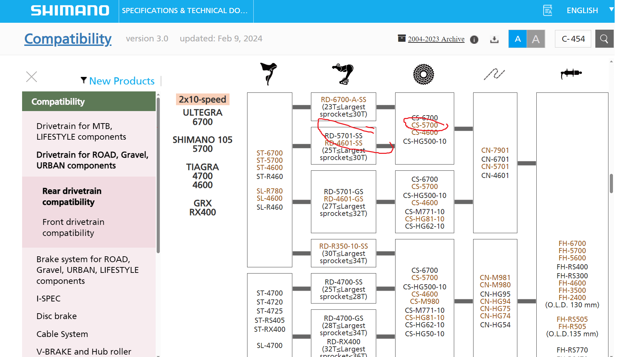Image resolution: width=644 pixels, height=357 pixels.
Task: Open the FH-3500 hub link
Action: pos(572,290)
